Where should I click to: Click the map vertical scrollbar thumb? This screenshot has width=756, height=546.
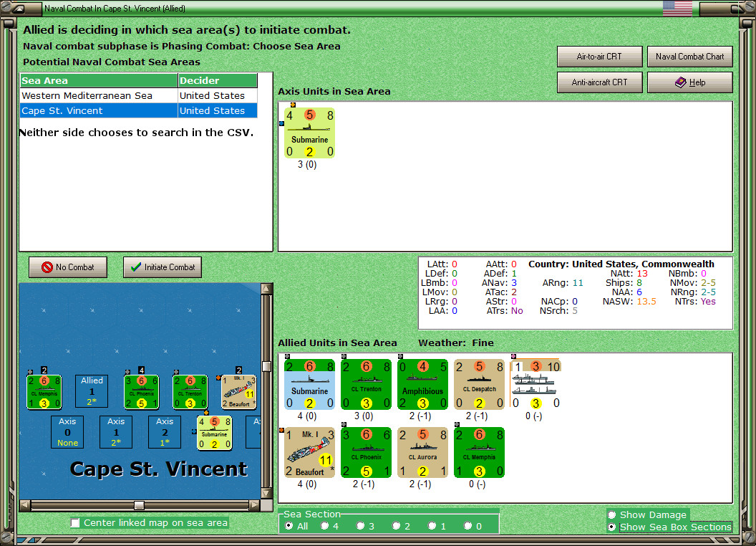(266, 366)
